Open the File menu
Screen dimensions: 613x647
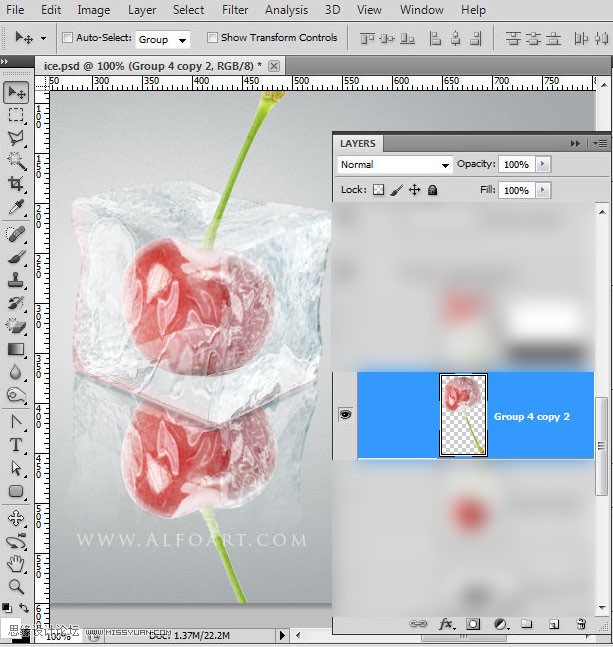tap(15, 9)
